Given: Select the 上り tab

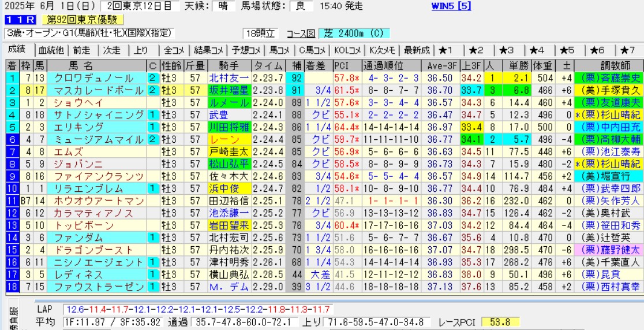Looking at the screenshot, I should [x=141, y=50].
